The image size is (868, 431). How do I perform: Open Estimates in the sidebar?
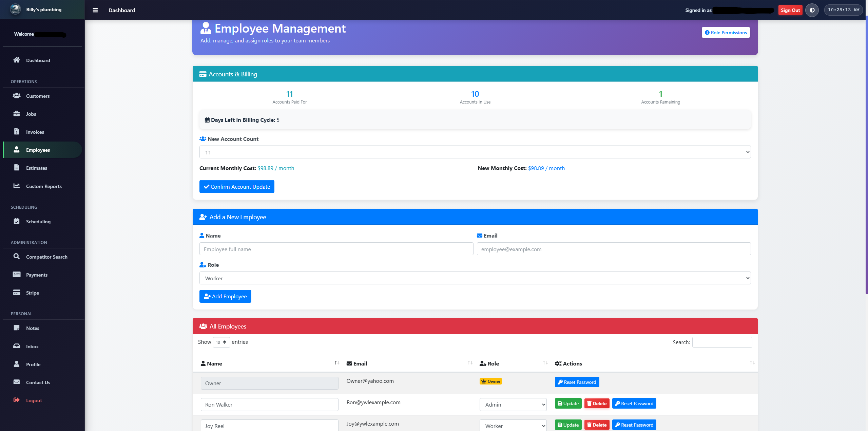(42, 168)
